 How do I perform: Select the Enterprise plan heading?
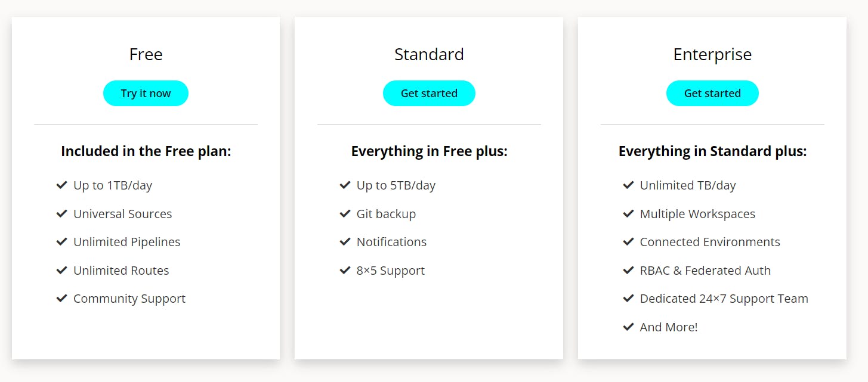tap(712, 55)
